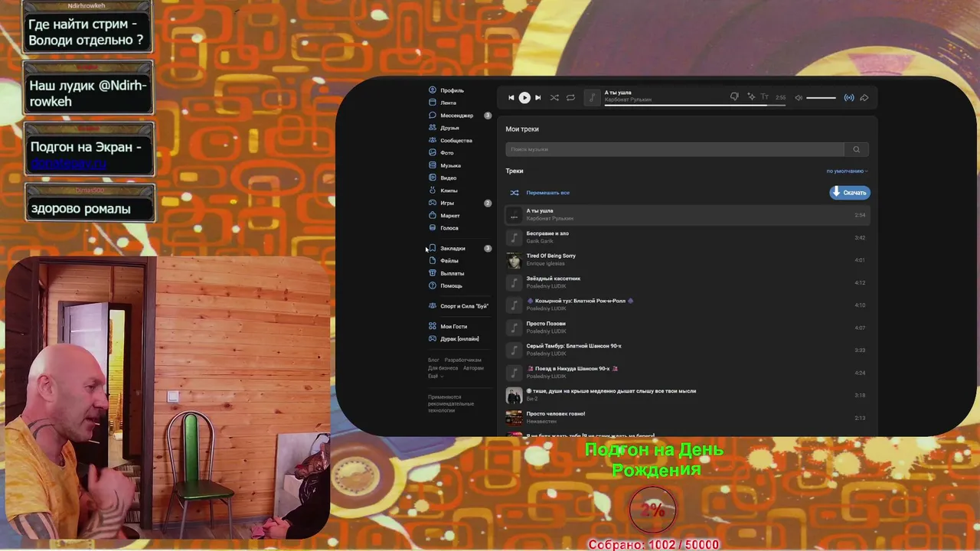Open Спорт и Сила "Буй" community

[x=464, y=306]
